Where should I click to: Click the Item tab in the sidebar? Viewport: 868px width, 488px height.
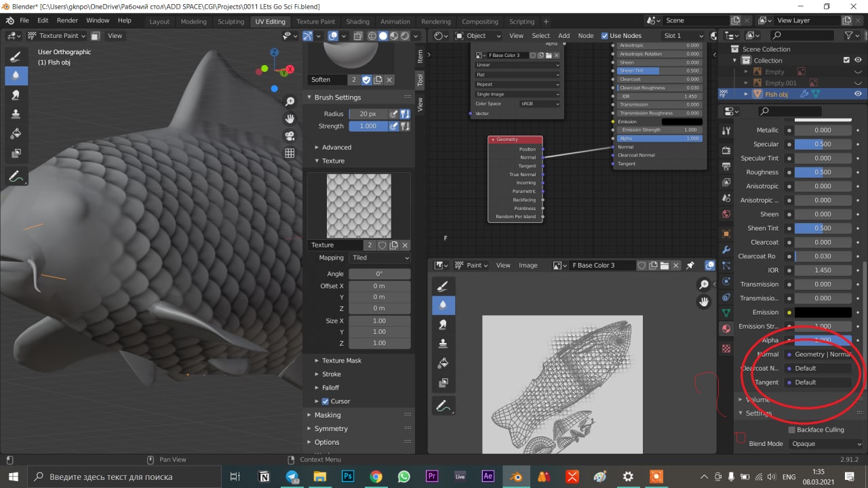tap(420, 56)
